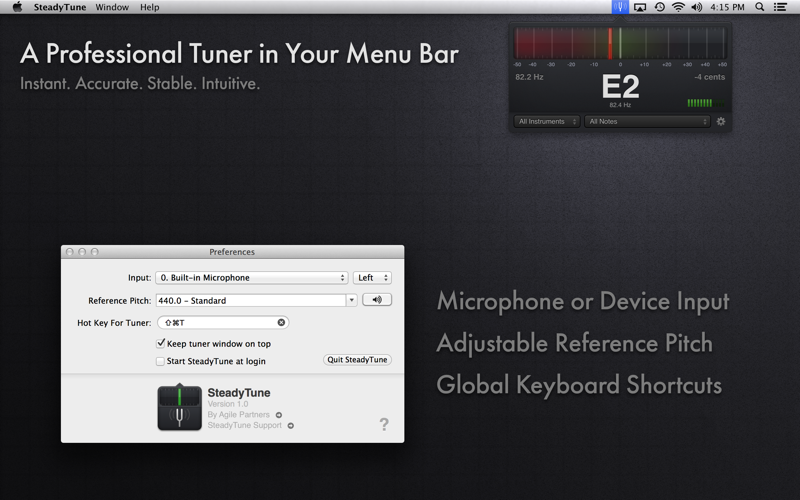Viewport: 800px width, 500px height.
Task: Click the -4 cents readout
Action: point(710,77)
